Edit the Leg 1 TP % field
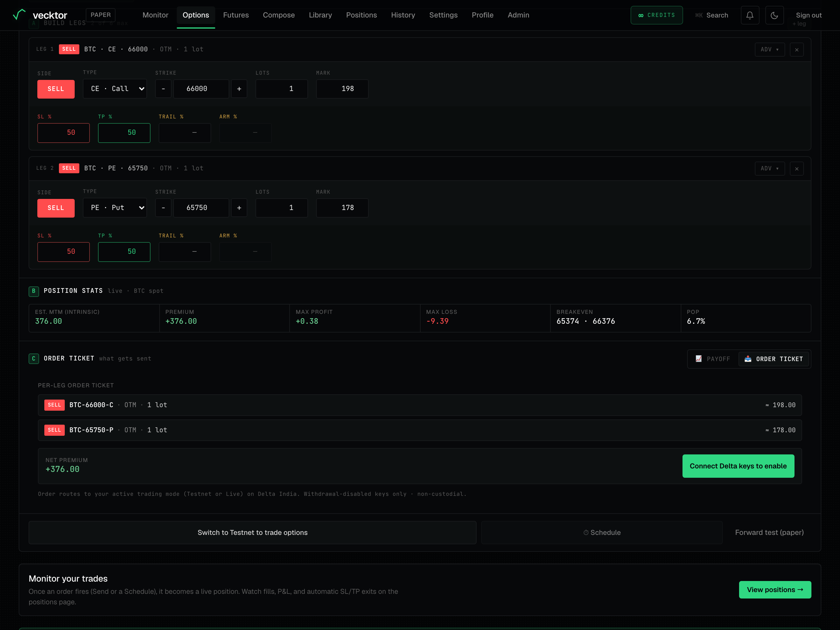Screen dimensions: 840x630 [124, 133]
